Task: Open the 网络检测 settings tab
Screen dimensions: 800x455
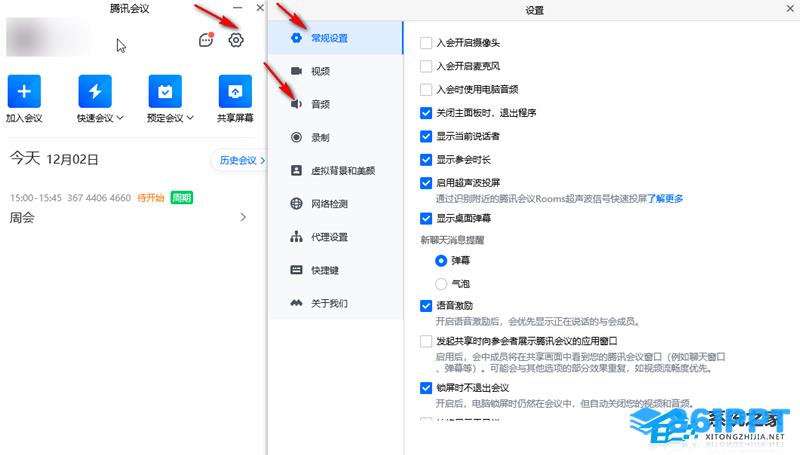Action: 335,204
